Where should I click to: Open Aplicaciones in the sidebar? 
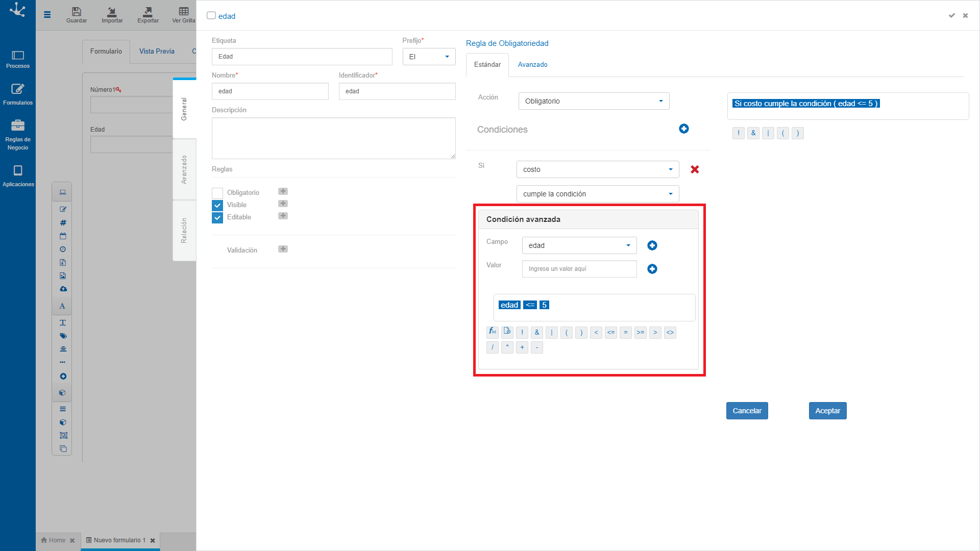click(18, 177)
